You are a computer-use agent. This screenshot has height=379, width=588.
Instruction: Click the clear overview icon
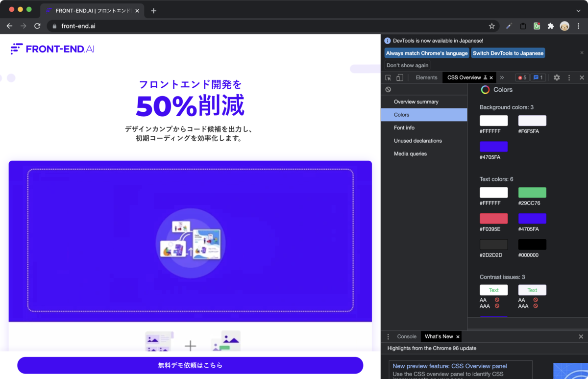388,90
